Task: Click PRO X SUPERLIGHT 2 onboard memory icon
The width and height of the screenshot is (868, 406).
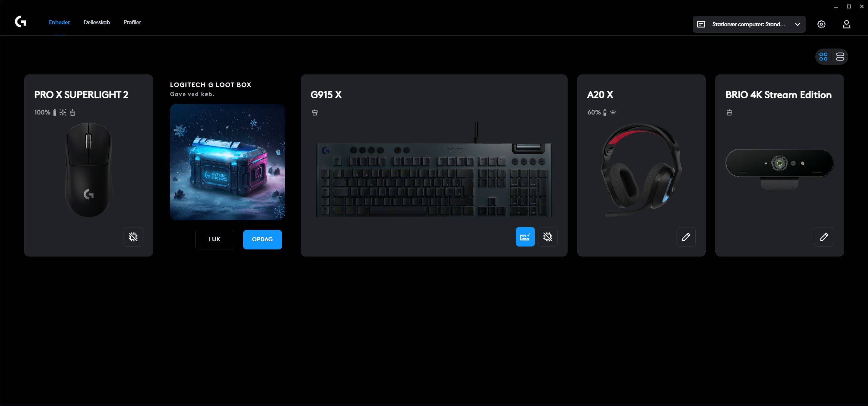Action: [133, 237]
